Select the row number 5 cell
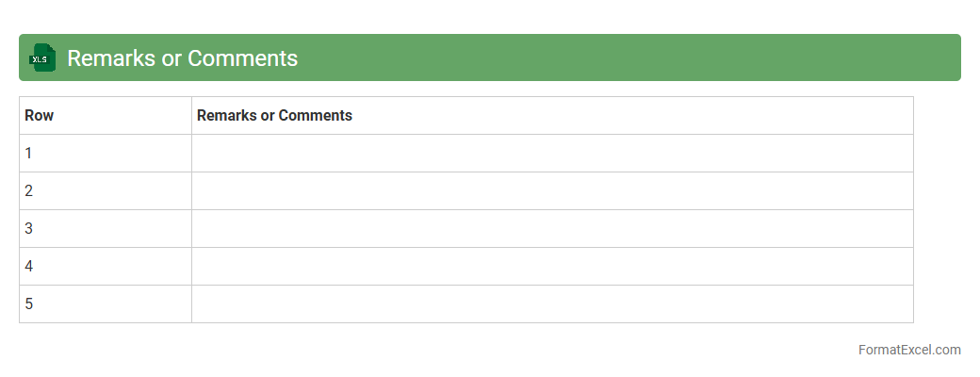 [105, 304]
